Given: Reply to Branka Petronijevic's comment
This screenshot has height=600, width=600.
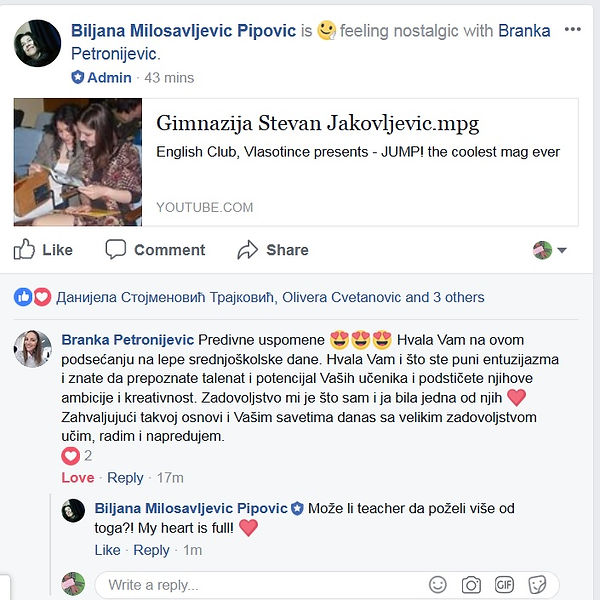Looking at the screenshot, I should click(125, 478).
